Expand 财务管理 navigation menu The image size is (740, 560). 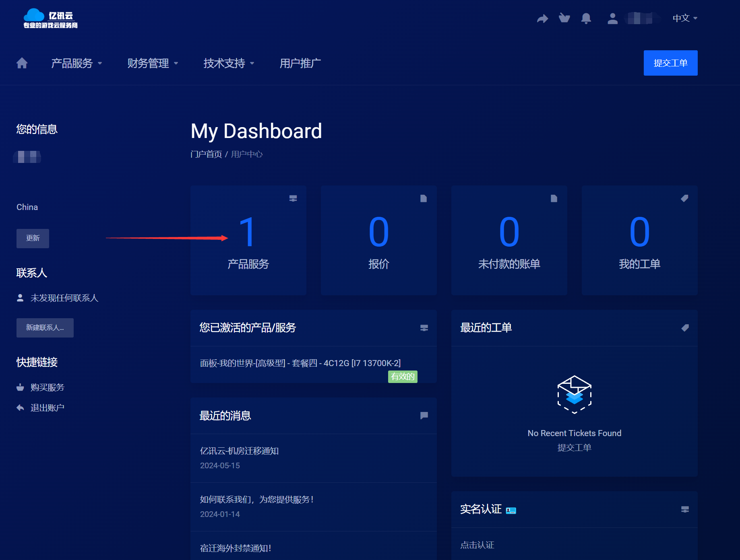coord(153,63)
